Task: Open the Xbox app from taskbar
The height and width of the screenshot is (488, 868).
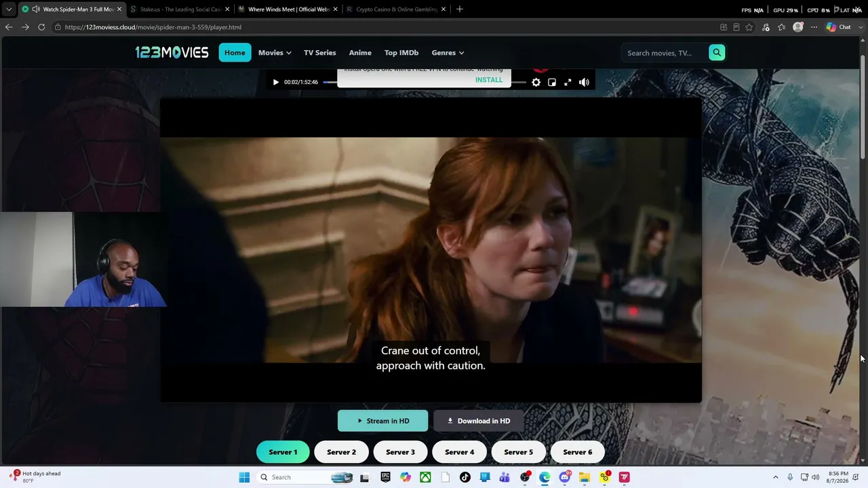Action: [x=425, y=477]
